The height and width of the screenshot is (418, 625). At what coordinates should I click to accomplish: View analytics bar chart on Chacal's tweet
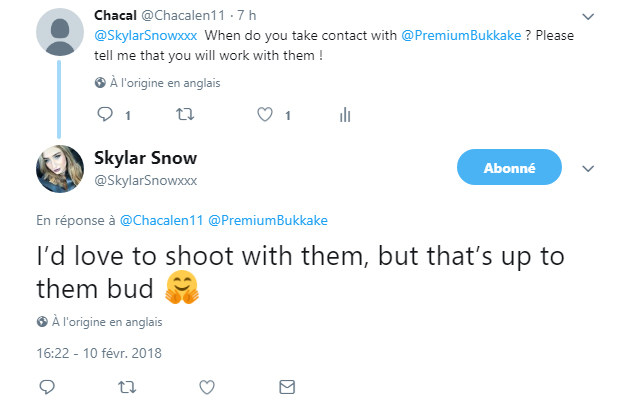(345, 115)
